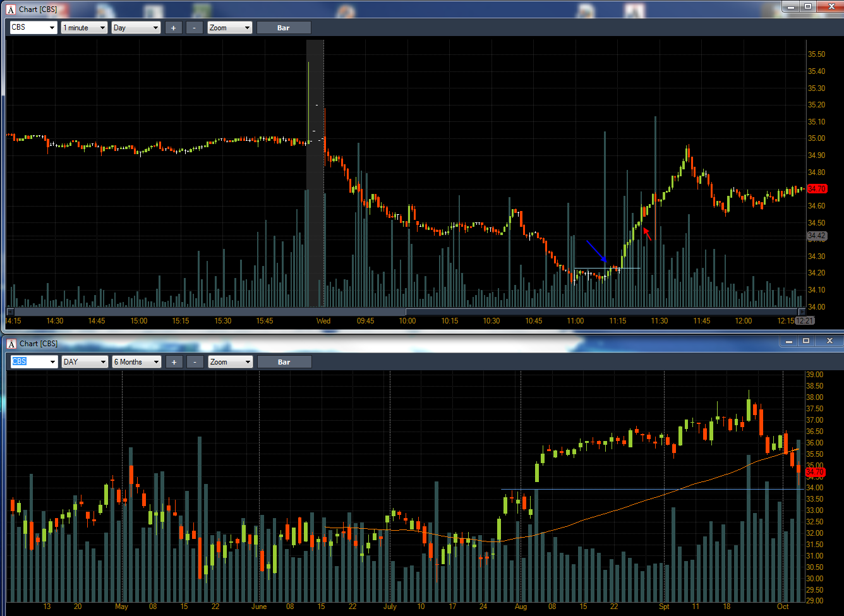Maximize the bottom Chart [CBS] window
This screenshot has width=844, height=616.
pyautogui.click(x=806, y=341)
